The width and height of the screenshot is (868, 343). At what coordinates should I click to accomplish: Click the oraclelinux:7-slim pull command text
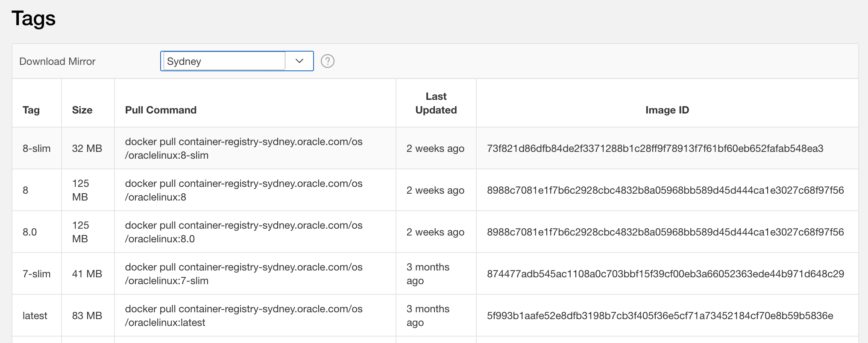tap(243, 274)
